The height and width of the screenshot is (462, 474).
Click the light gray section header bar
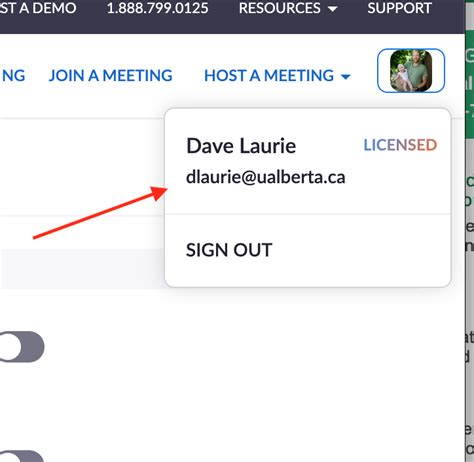pyautogui.click(x=82, y=269)
